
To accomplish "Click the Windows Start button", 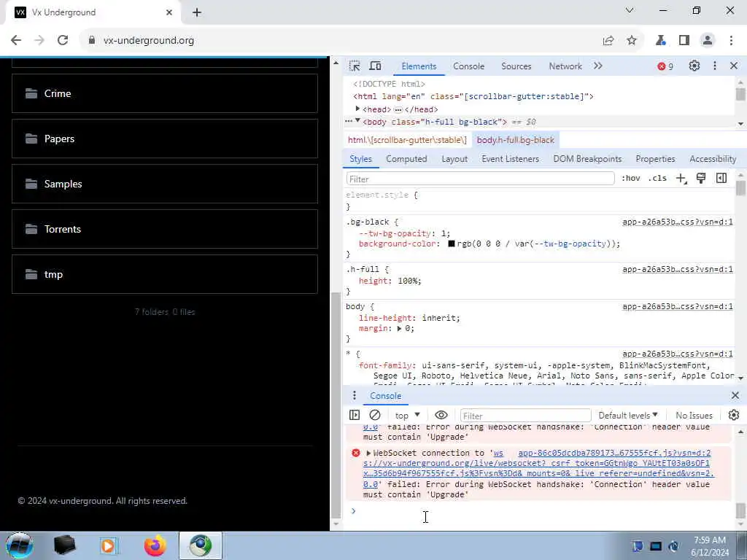I will point(20,545).
